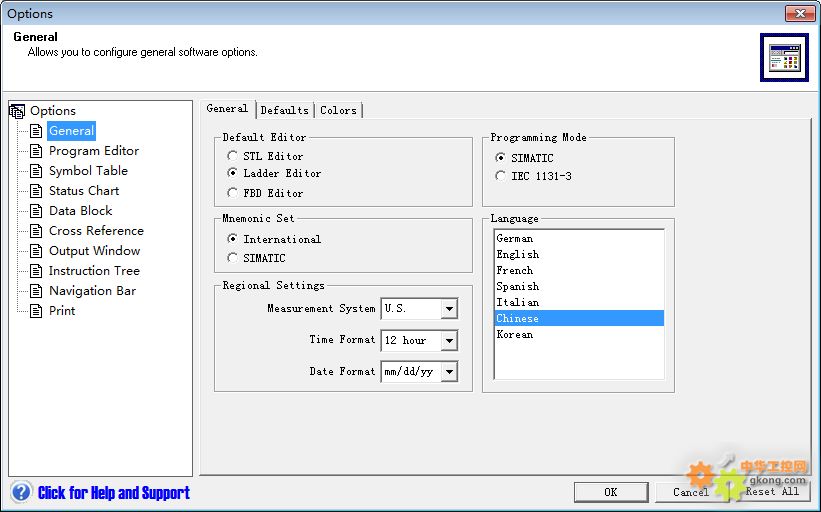
Task: Click the Help and Support link
Action: 114,493
